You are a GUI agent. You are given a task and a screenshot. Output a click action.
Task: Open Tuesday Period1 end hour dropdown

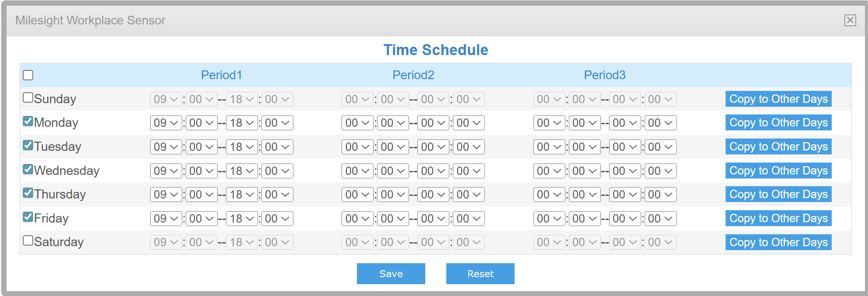click(x=241, y=147)
